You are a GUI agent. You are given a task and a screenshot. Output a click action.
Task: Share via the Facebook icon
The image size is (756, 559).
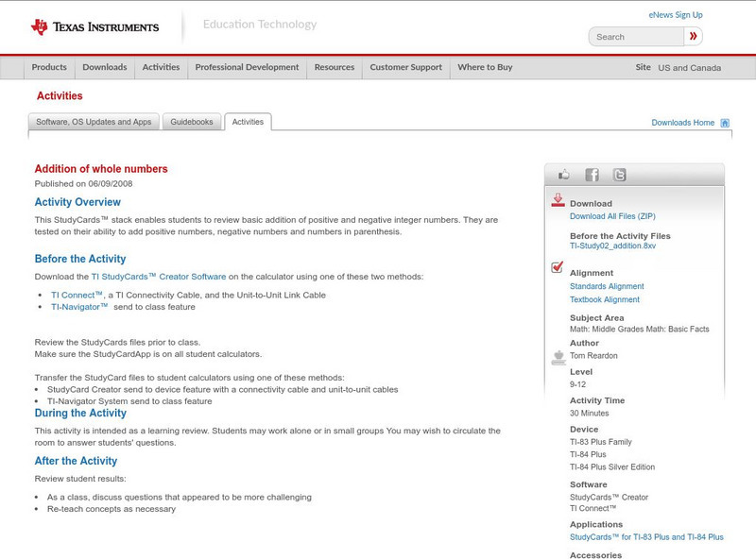(592, 175)
